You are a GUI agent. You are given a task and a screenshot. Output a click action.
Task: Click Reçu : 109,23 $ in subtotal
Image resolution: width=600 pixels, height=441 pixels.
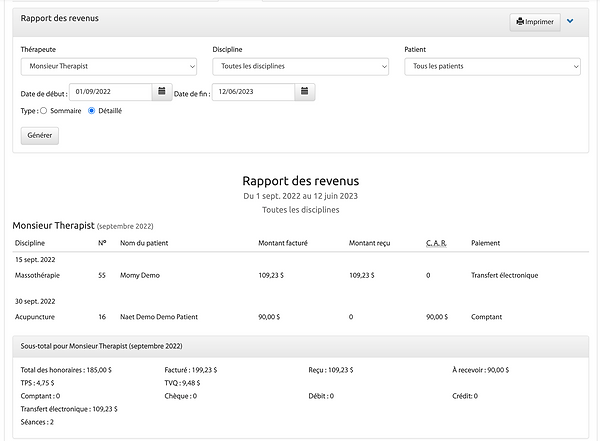(x=331, y=370)
